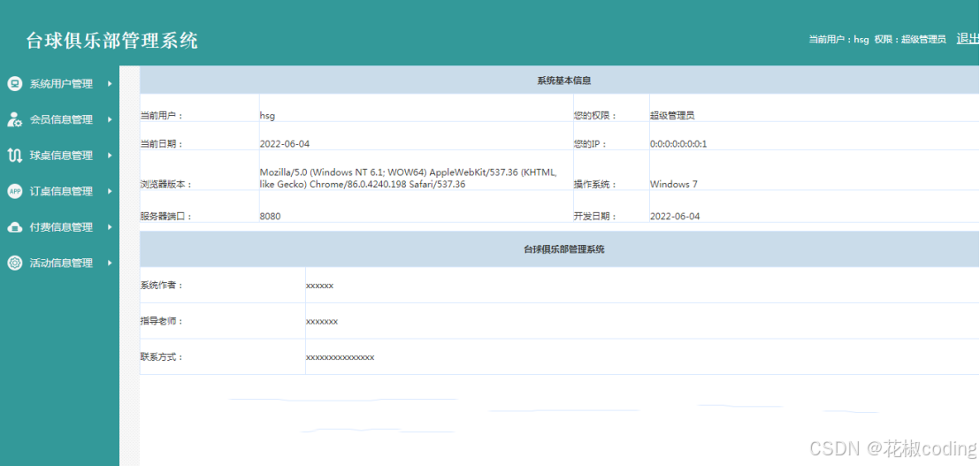Click the 浏览器版本： label
980x466 pixels.
tap(165, 184)
